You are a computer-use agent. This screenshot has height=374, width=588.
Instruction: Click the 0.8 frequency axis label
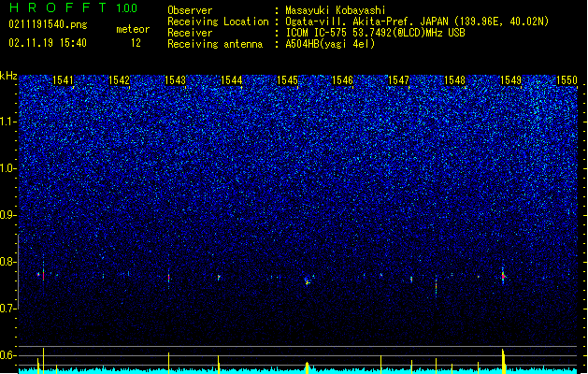tap(8, 262)
